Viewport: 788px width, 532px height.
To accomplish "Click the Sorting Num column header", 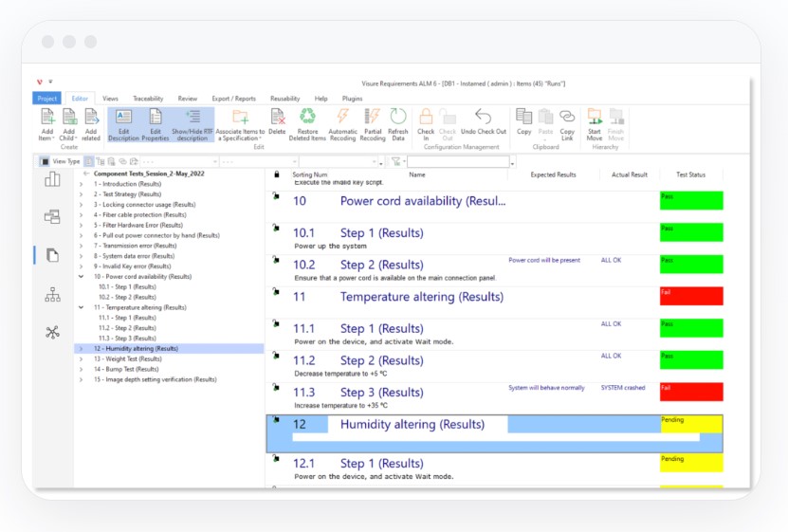I will [x=309, y=174].
